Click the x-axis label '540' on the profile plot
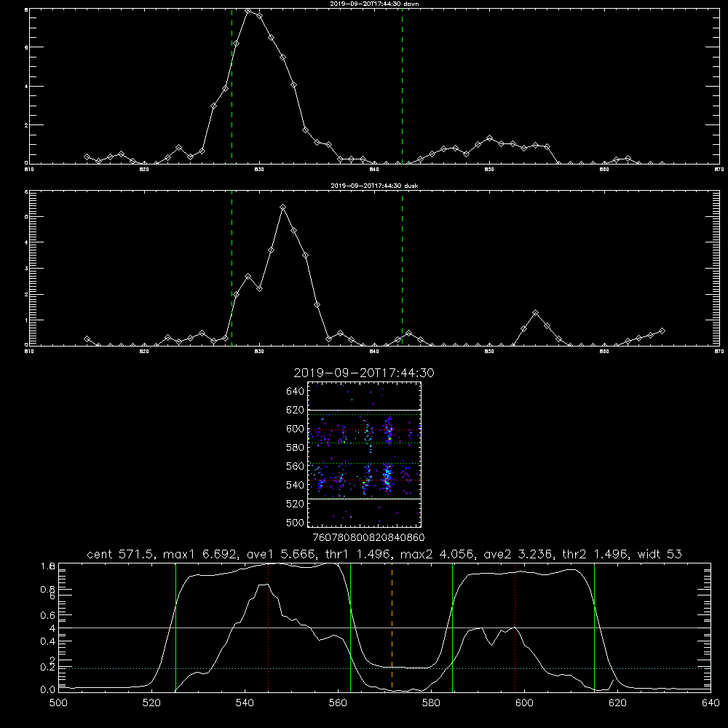728x728 pixels. tap(245, 703)
